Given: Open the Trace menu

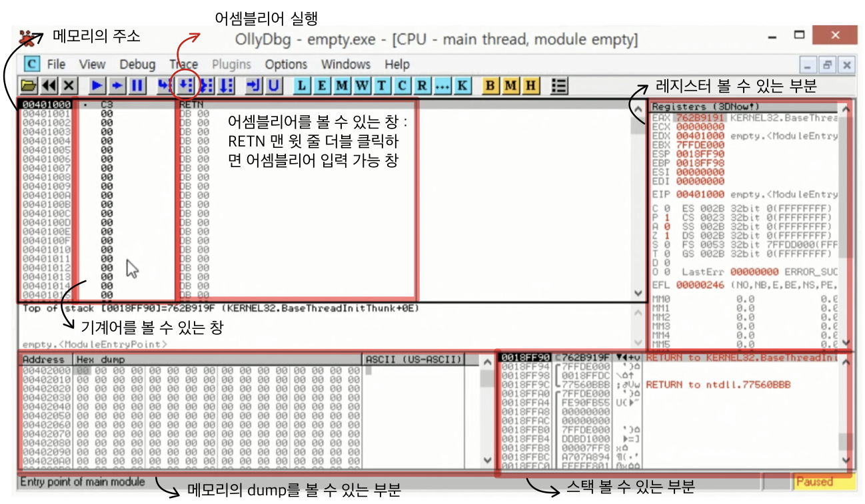Looking at the screenshot, I should [183, 65].
